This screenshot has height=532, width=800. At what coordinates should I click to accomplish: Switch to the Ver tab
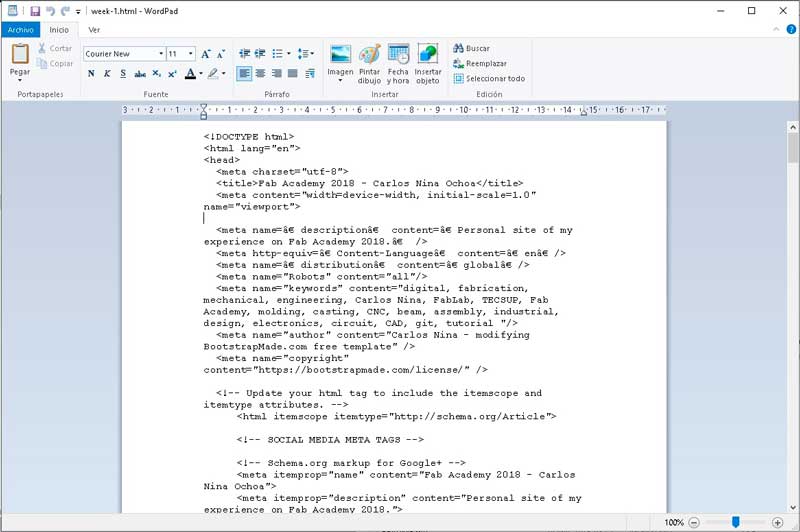pos(94,30)
